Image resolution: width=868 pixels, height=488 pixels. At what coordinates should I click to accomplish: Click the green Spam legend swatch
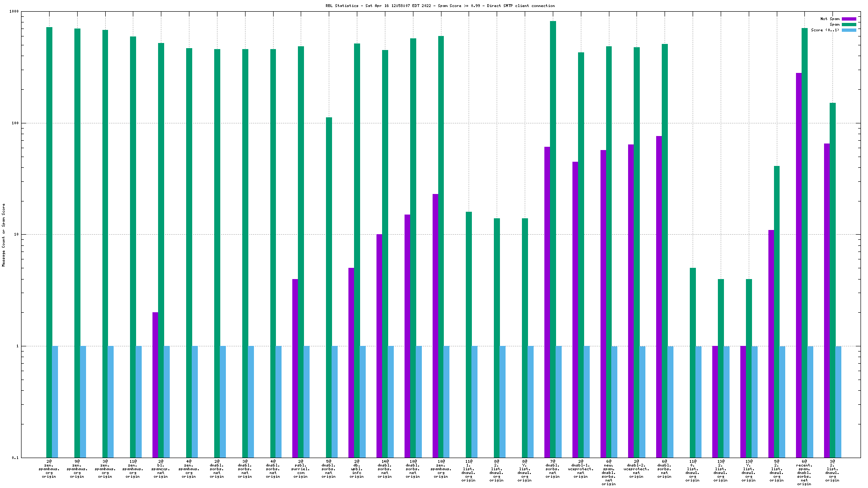click(x=849, y=24)
